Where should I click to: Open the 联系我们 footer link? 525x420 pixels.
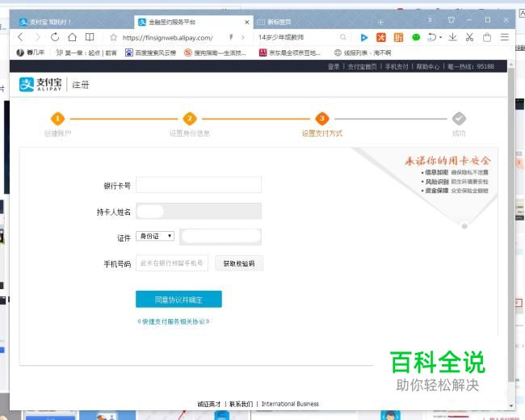[x=241, y=404]
